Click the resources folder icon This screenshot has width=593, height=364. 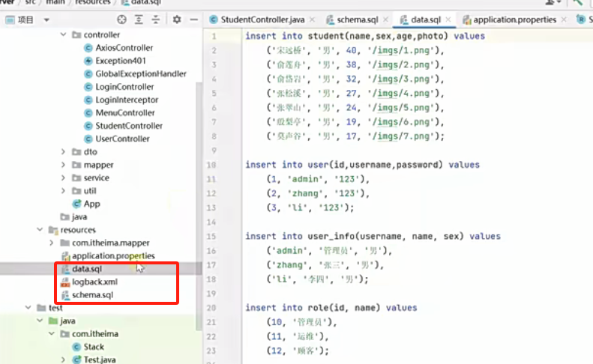click(x=53, y=230)
